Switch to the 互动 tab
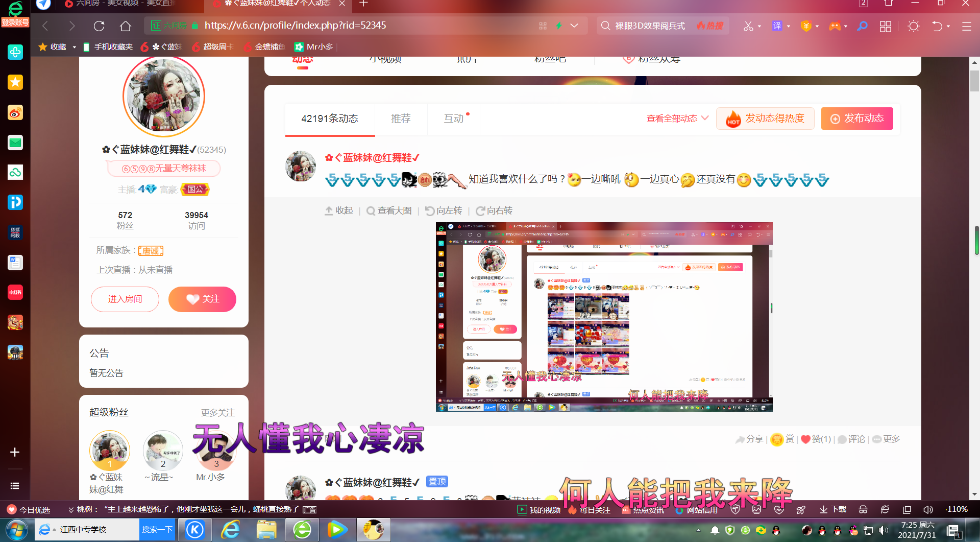The image size is (980, 542). point(454,119)
